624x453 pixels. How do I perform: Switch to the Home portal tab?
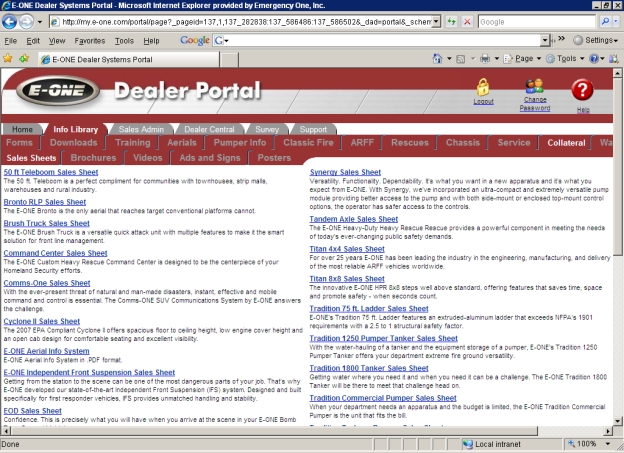pyautogui.click(x=22, y=129)
